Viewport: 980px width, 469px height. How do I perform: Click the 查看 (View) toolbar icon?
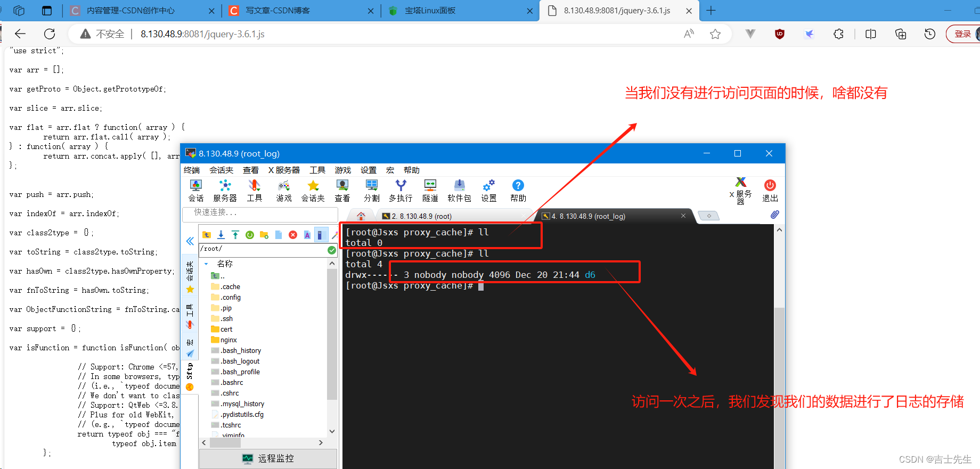click(x=342, y=191)
